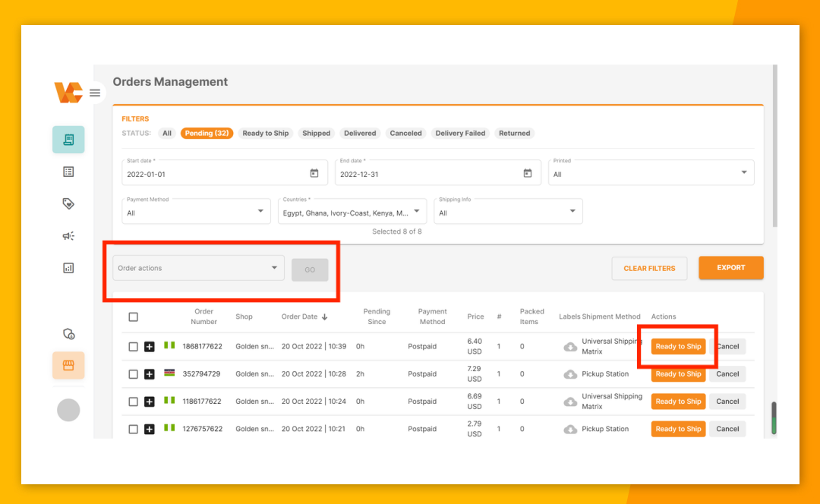The image size is (820, 504).
Task: Click the orange VC logo
Action: coord(68,93)
